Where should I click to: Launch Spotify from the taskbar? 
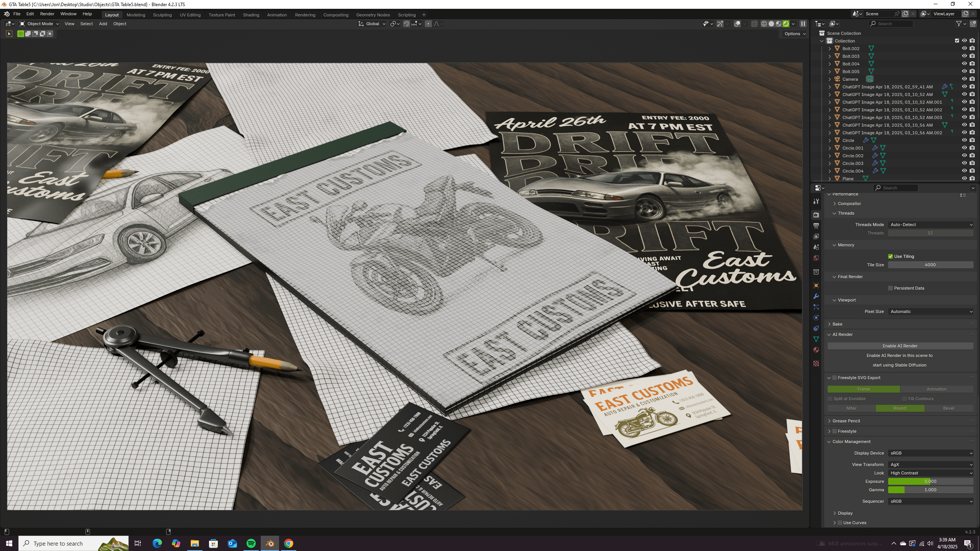[x=251, y=543]
